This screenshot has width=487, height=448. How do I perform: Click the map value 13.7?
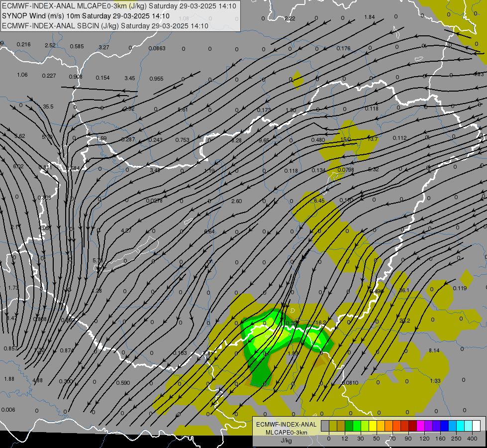click(x=373, y=139)
